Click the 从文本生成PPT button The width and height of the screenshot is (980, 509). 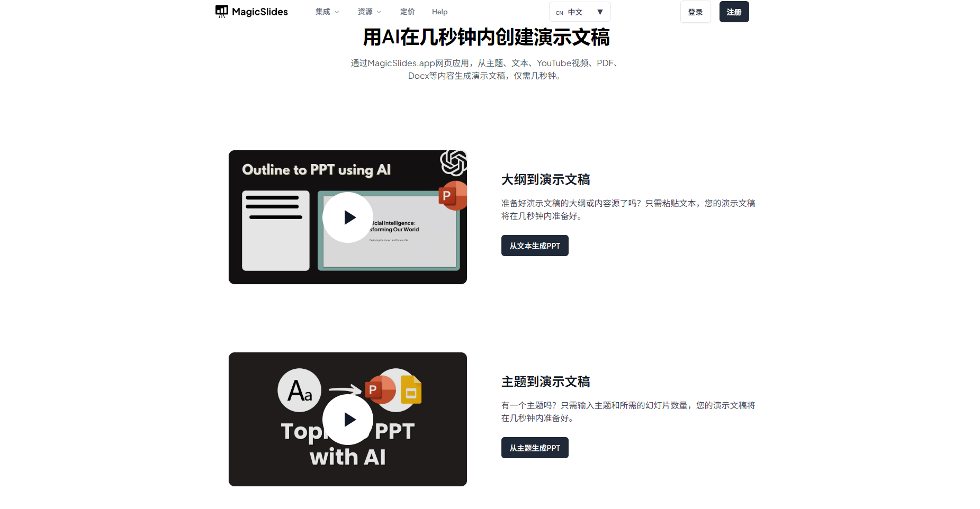534,245
